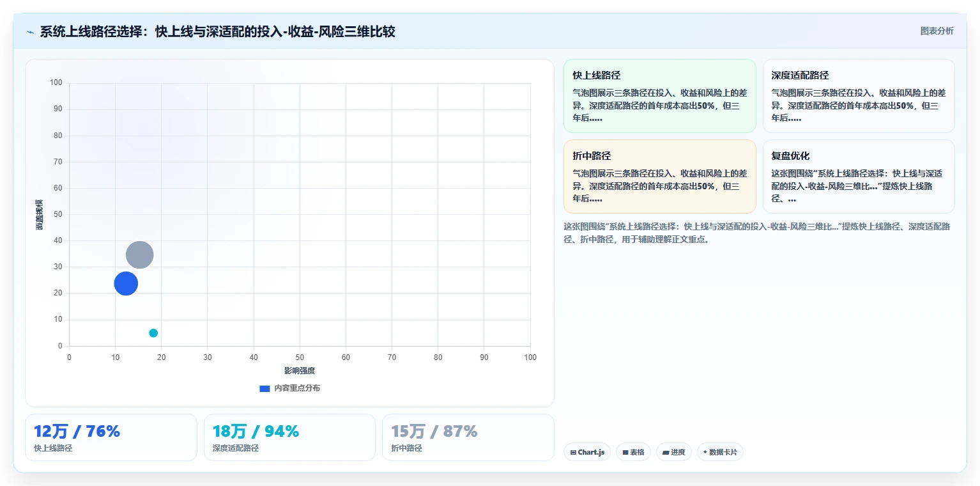This screenshot has height=486, width=980.
Task: Click the 图表分析 label in header
Action: click(937, 31)
